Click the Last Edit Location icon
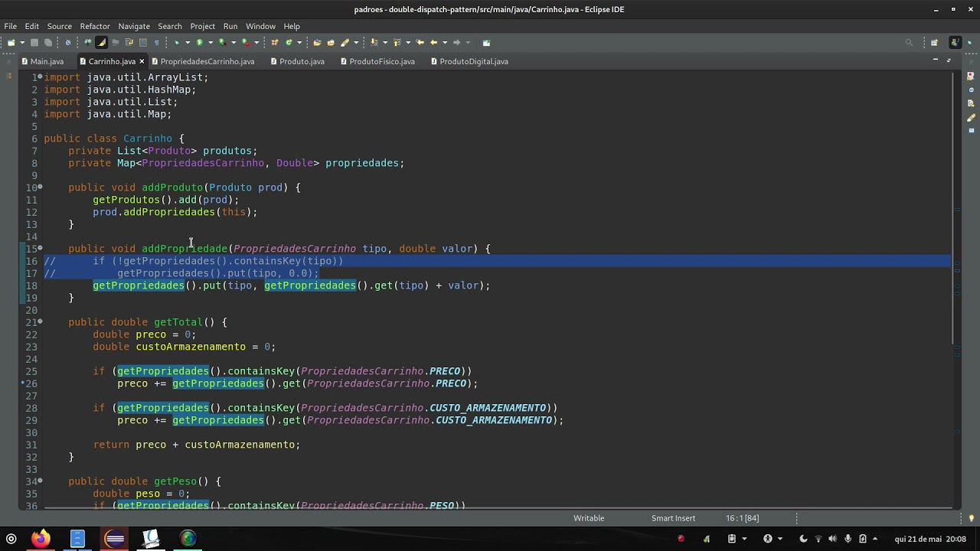This screenshot has height=551, width=980. point(420,43)
